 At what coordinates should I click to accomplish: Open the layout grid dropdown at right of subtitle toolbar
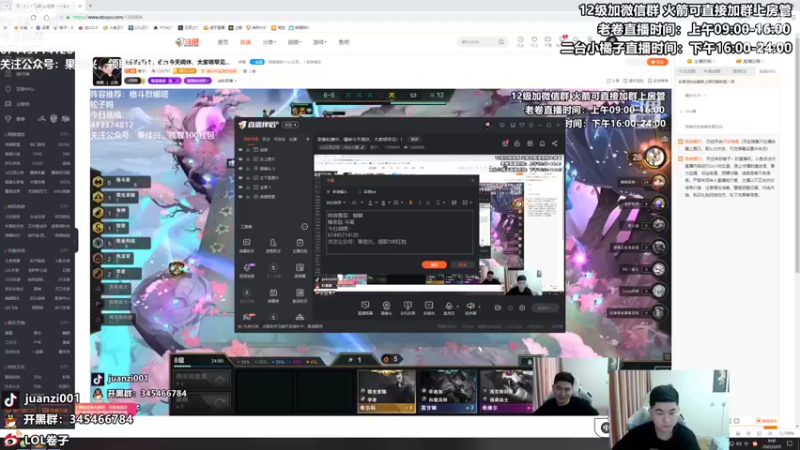tap(467, 203)
